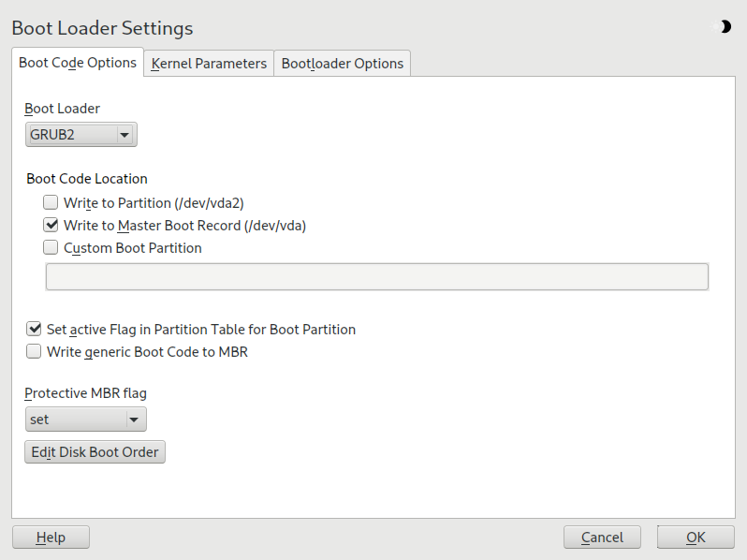This screenshot has height=560, width=747.
Task: Disable Set active Flag in Partition Table
Action: [x=34, y=330]
